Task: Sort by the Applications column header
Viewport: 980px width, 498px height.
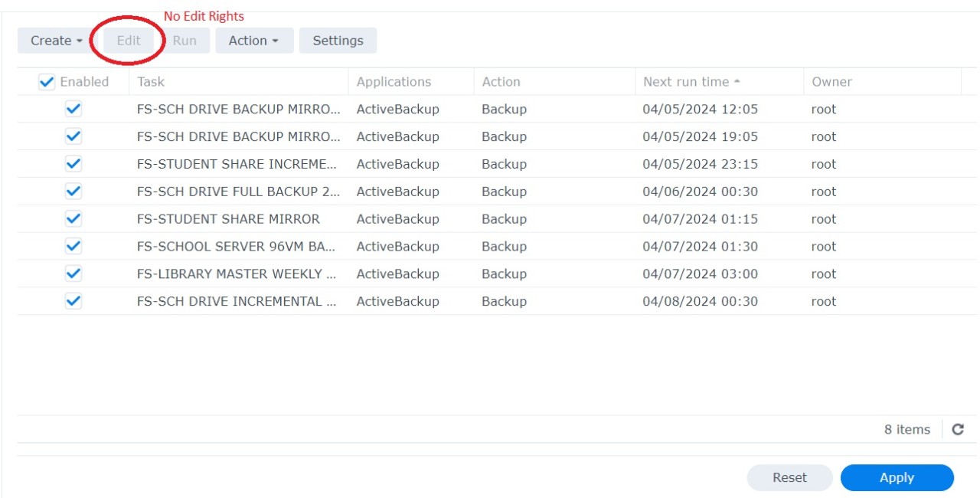Action: pos(411,82)
